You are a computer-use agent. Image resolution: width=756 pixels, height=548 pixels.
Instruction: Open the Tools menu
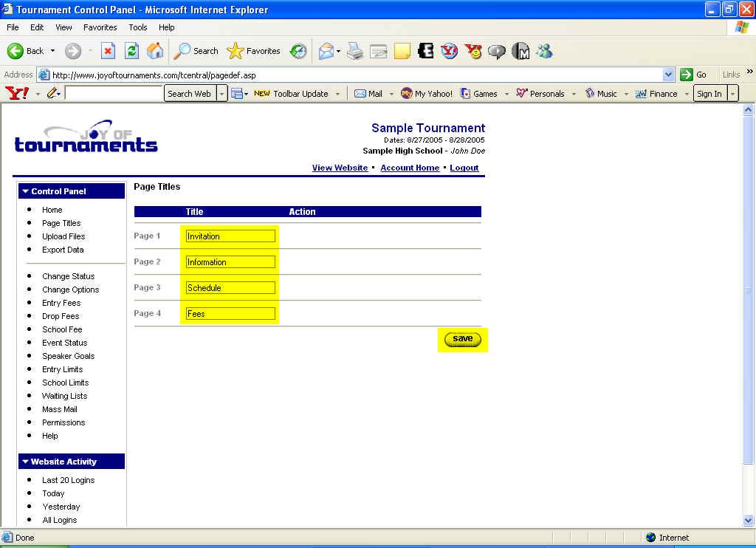[x=138, y=27]
